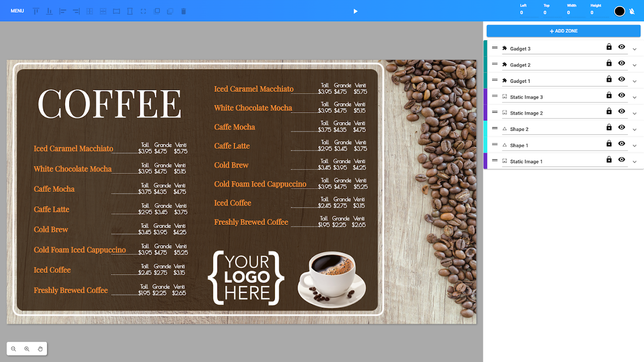644x362 pixels.
Task: Bring zone to front icon
Action: 157,11
